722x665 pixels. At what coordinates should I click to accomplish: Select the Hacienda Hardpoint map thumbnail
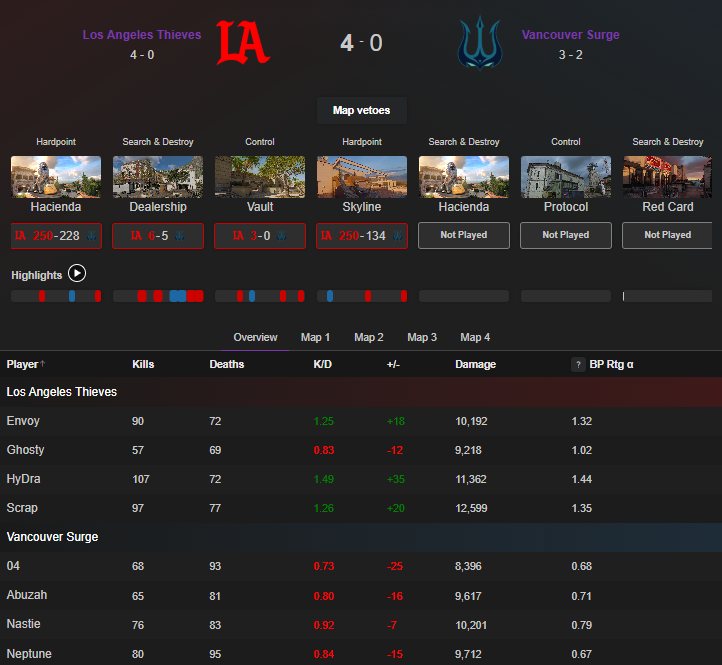click(x=56, y=177)
